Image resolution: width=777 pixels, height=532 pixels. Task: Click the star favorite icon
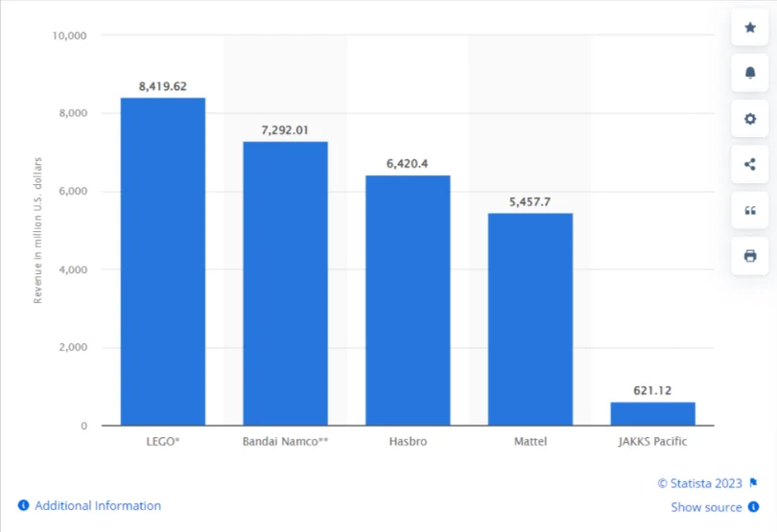pos(750,27)
